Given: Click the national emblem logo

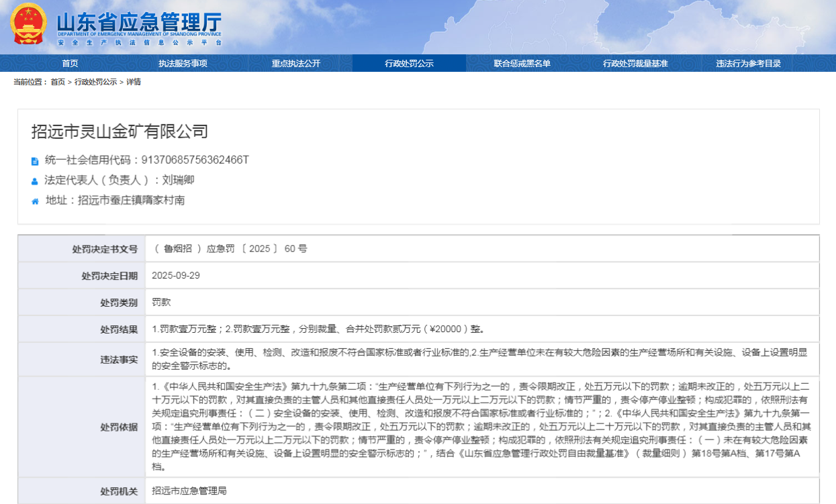Looking at the screenshot, I should tap(28, 24).
